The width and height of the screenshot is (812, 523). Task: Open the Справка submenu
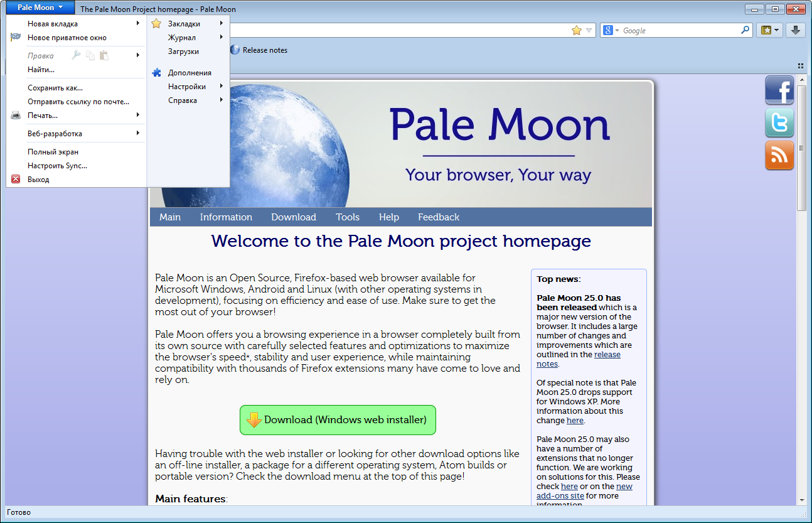click(x=188, y=100)
